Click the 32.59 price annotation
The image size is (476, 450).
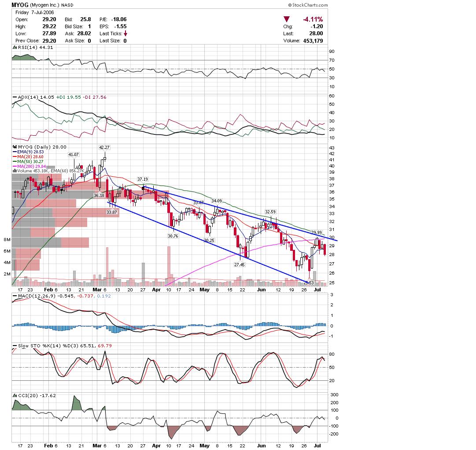(270, 212)
